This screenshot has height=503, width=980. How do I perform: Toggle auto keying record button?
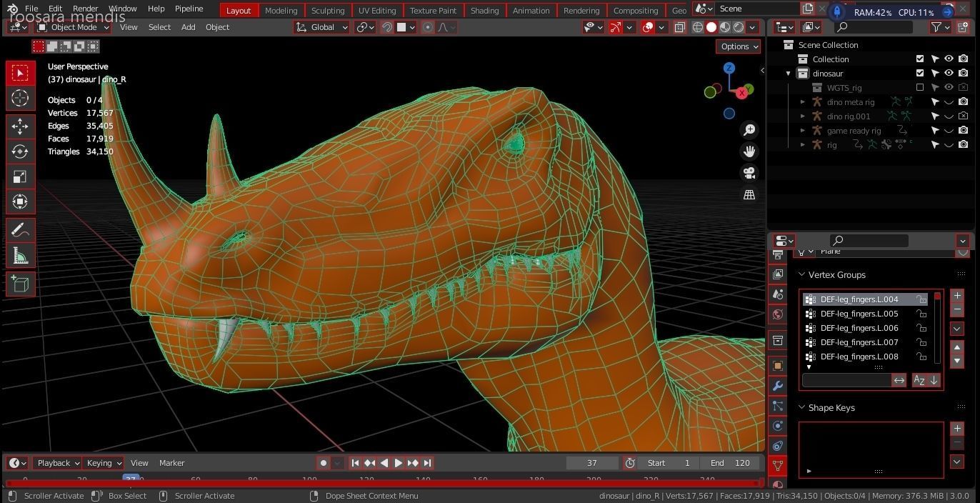[x=324, y=463]
